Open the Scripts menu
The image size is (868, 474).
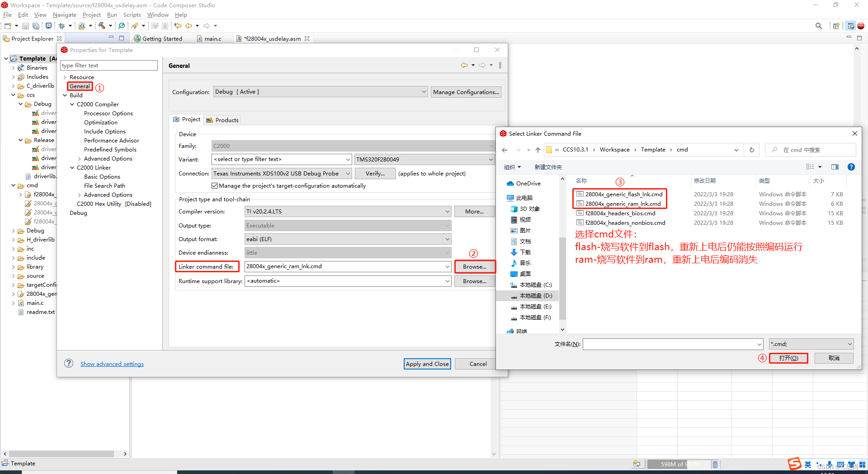[x=132, y=15]
